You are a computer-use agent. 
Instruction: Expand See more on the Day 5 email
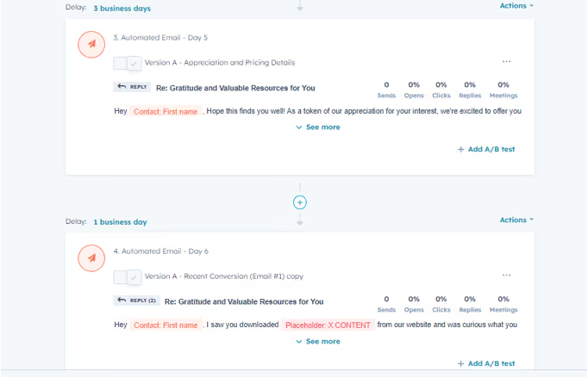point(318,127)
